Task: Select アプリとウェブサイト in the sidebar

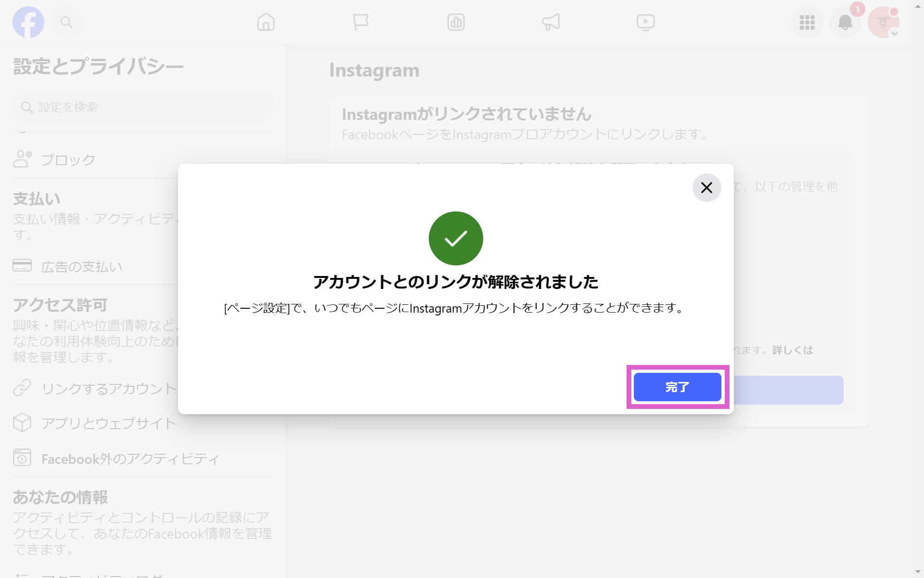Action: [108, 423]
